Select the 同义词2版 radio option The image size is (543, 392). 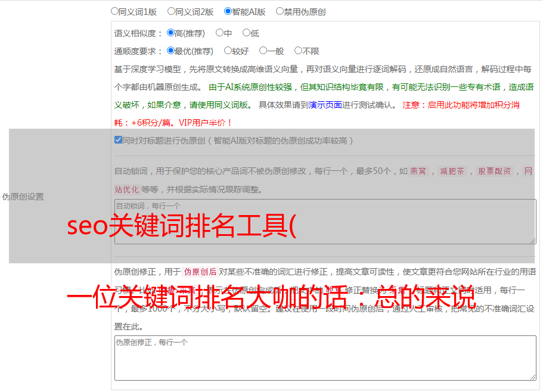(x=171, y=11)
